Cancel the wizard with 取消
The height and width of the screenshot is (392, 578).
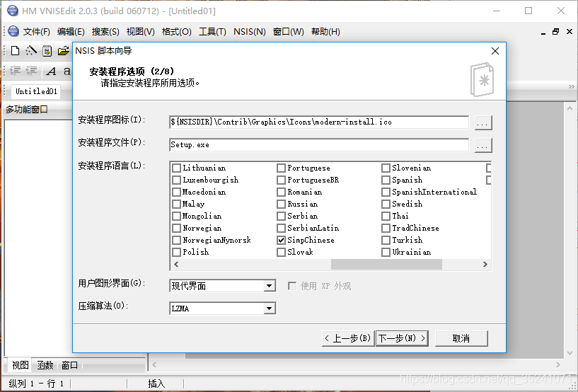461,338
